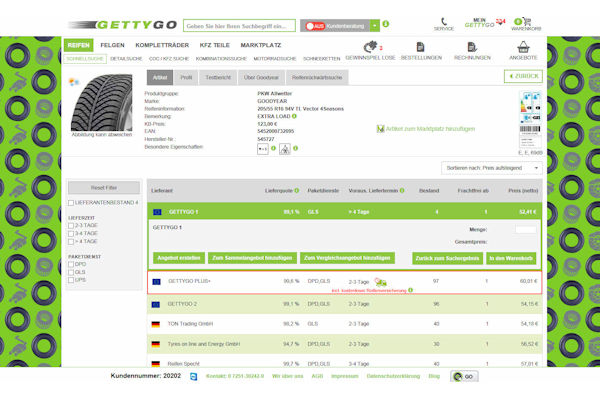The image size is (600, 400).
Task: Click the GETTYGO logo
Action: [122, 25]
